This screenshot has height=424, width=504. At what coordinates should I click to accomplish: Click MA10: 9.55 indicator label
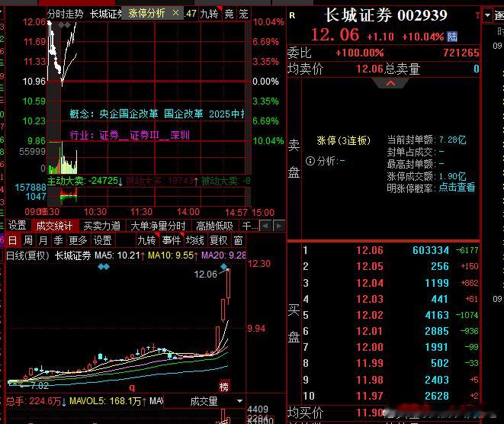(173, 255)
